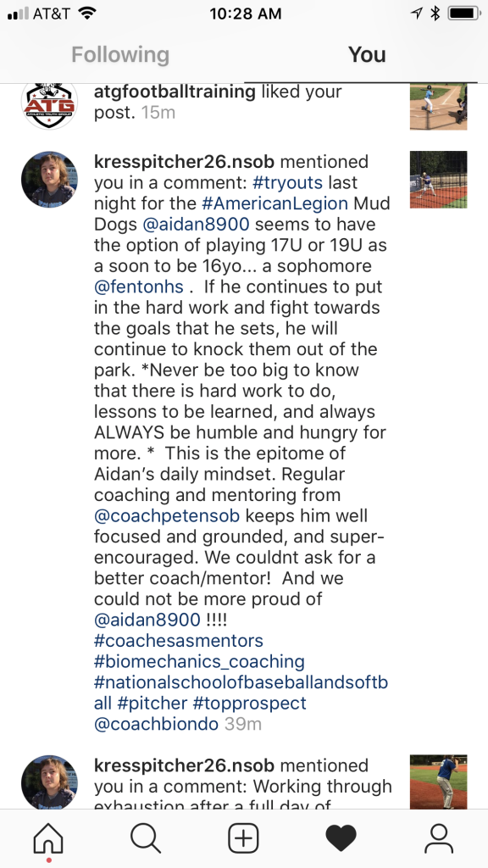Viewport: 488px width, 868px height.
Task: Open the exhaustion comment post thumbnail
Action: pos(438,782)
